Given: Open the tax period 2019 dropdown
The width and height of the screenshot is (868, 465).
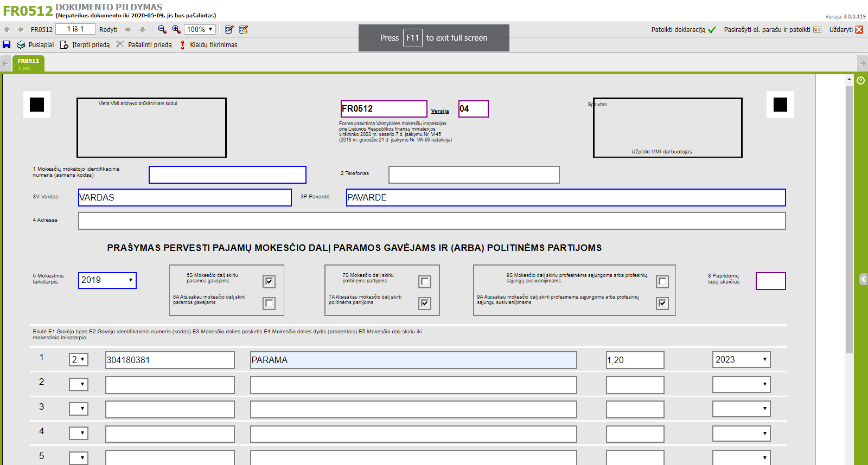Looking at the screenshot, I should [107, 280].
